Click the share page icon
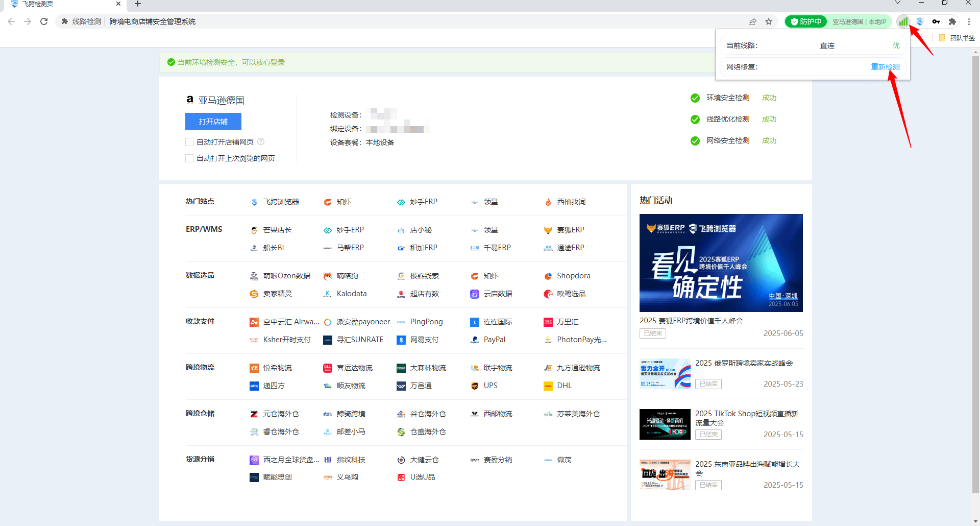The image size is (980, 526). [x=752, y=21]
